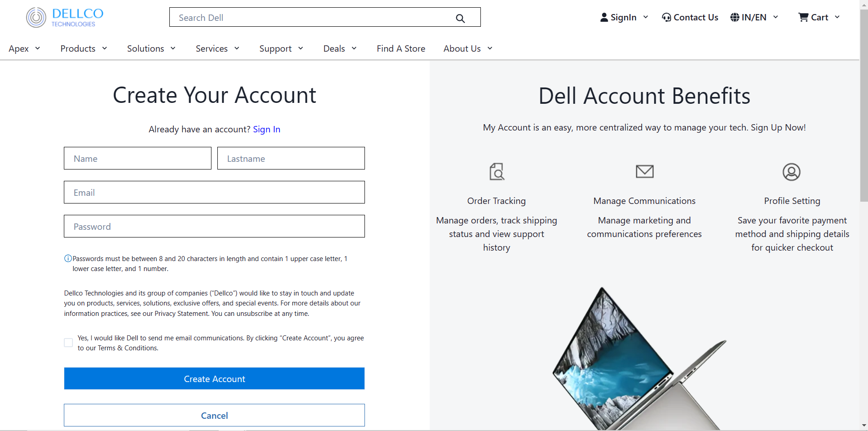868x431 pixels.
Task: Expand the Apex menu chevron
Action: pos(38,48)
